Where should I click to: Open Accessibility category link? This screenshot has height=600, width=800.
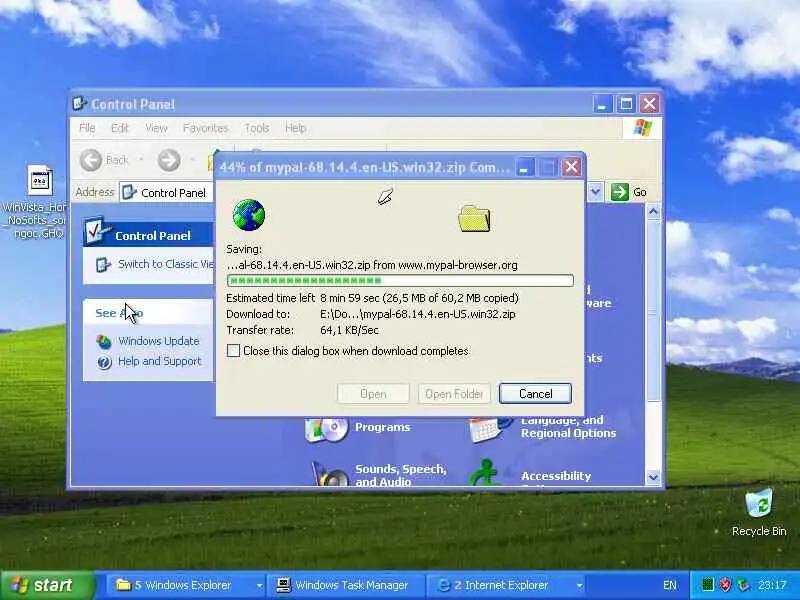pos(556,476)
